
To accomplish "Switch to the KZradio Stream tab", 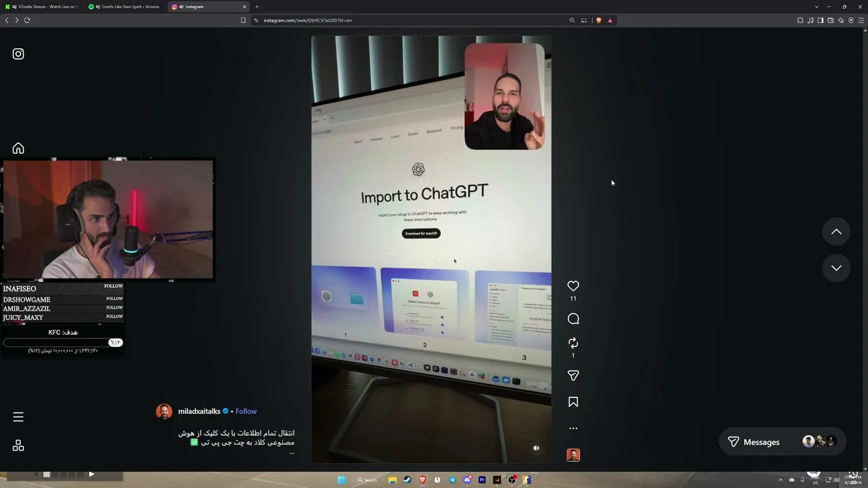I will (x=42, y=7).
